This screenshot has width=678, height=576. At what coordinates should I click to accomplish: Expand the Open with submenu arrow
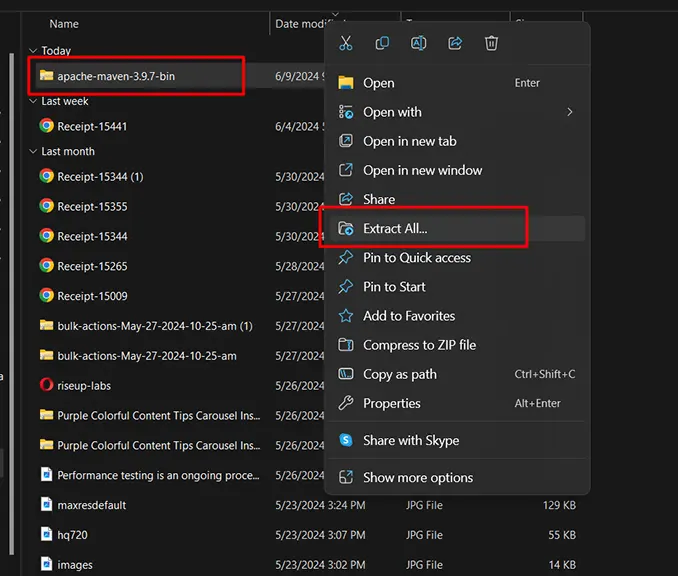[x=570, y=112]
